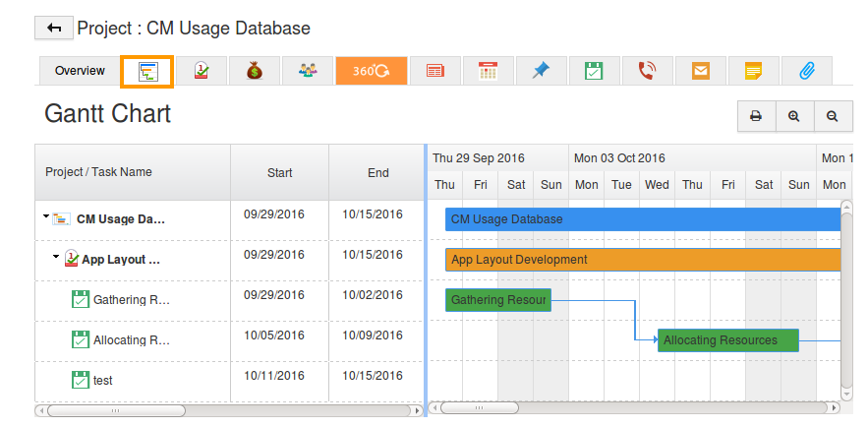Click end date 10/09/2016
The height and width of the screenshot is (427, 868).
(x=372, y=335)
